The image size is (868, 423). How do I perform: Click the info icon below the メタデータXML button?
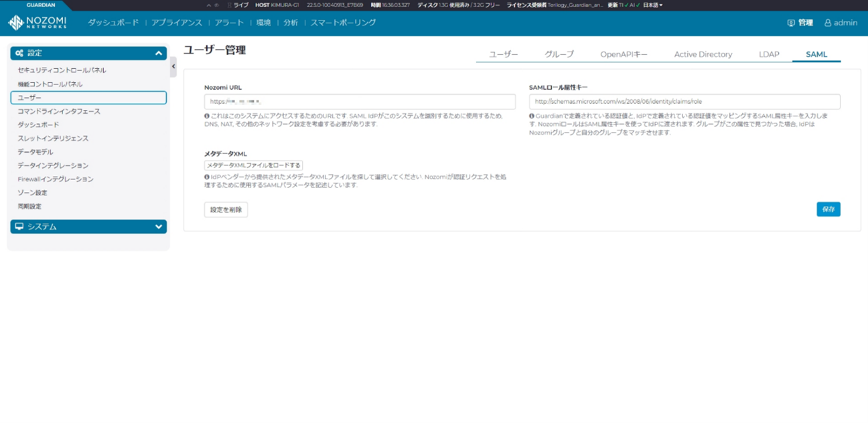(x=208, y=176)
